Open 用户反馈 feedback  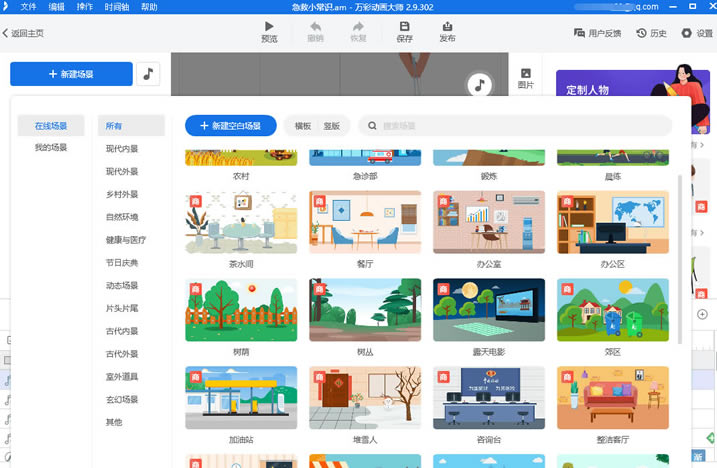597,33
